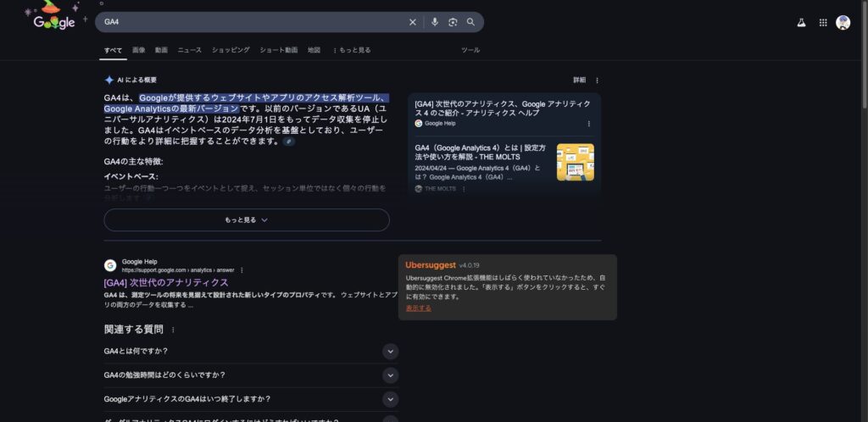This screenshot has height=422, width=868.
Task: Click the Google logo doodle
Action: click(x=54, y=17)
